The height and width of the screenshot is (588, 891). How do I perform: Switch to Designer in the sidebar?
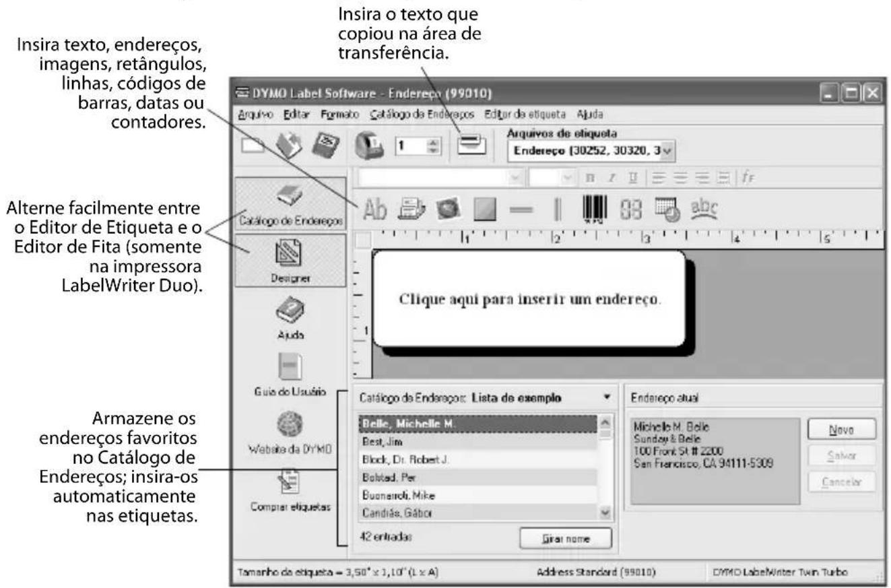click(290, 259)
